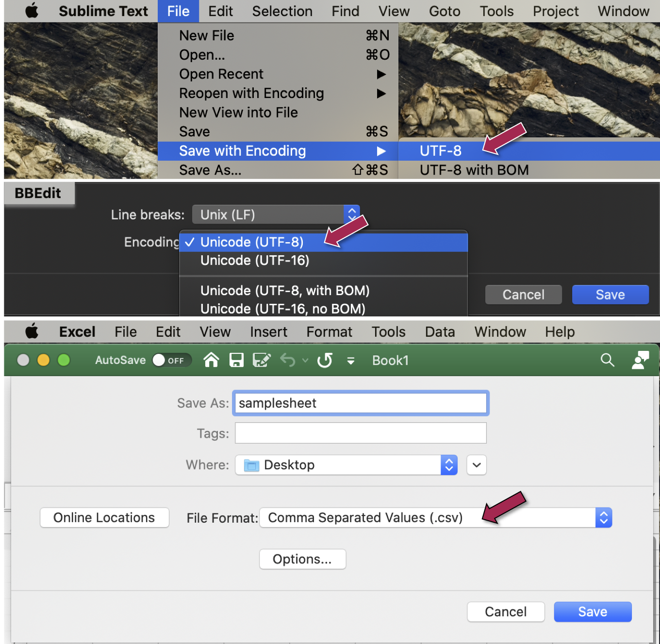This screenshot has width=660, height=644.
Task: Open the Where Desktop location dropdown
Action: click(346, 465)
